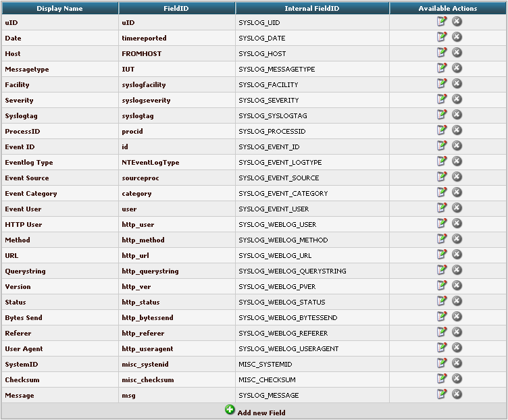Delete the URL field row
Image resolution: width=508 pixels, height=420 pixels.
[457, 255]
